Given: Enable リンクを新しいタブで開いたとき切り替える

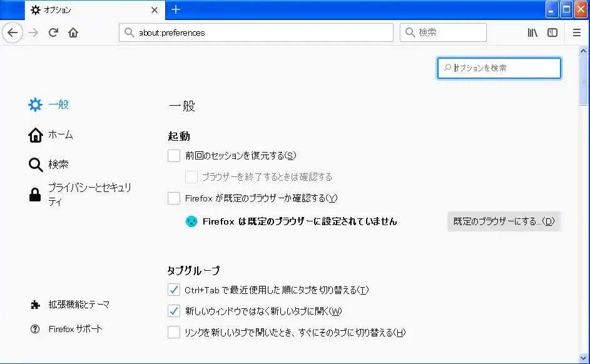Looking at the screenshot, I should [x=173, y=332].
